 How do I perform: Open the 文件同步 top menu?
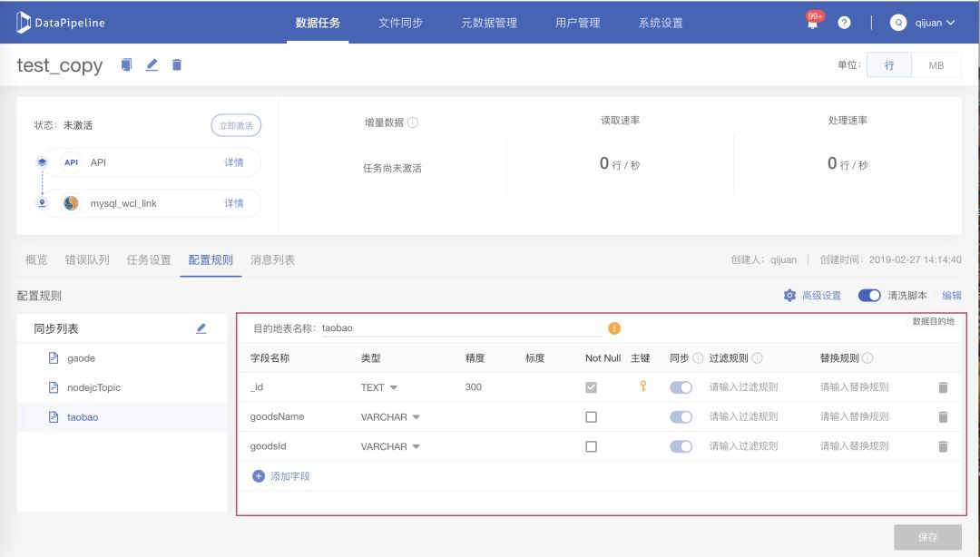[401, 23]
